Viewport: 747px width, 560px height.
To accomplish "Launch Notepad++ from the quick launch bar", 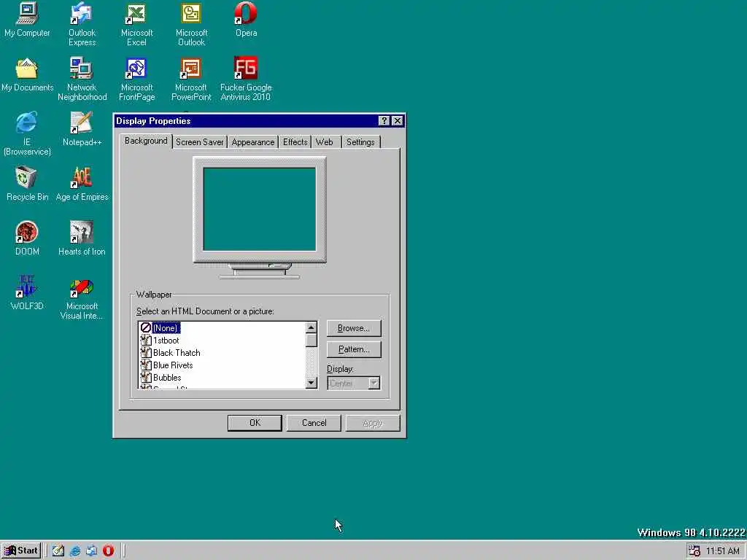I will pyautogui.click(x=58, y=551).
